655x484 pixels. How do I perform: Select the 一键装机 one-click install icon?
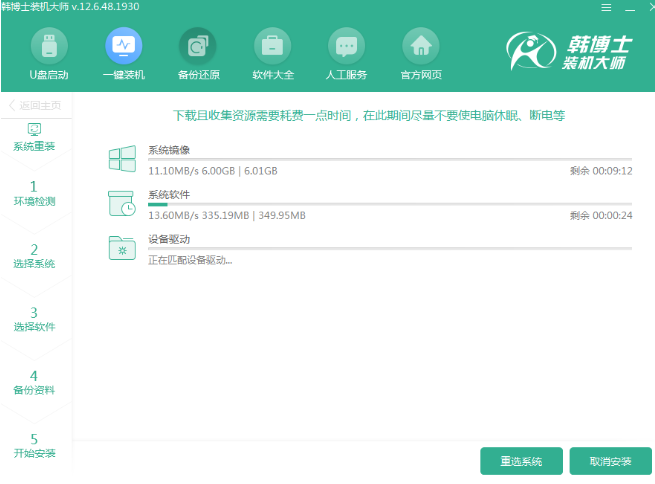pyautogui.click(x=123, y=47)
